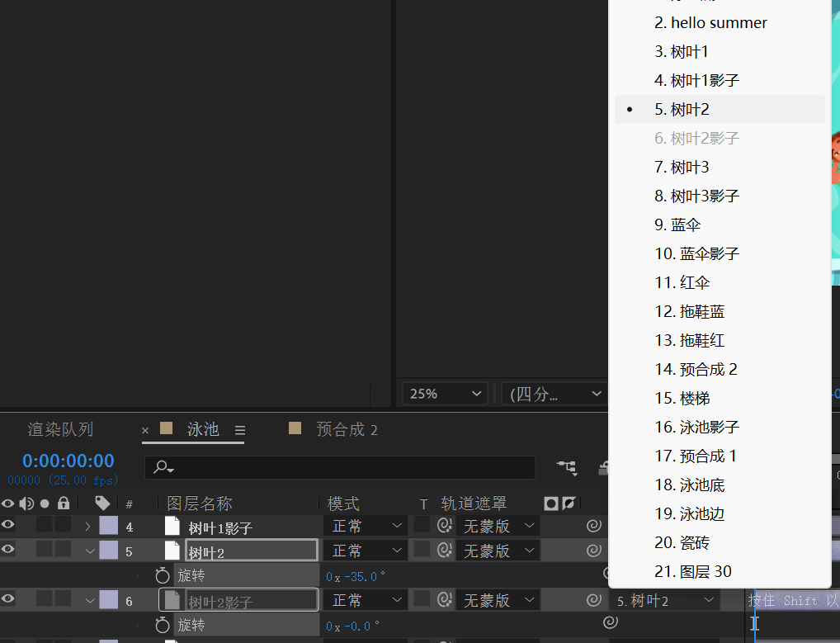Enable solo switch for layer 4

(45, 525)
